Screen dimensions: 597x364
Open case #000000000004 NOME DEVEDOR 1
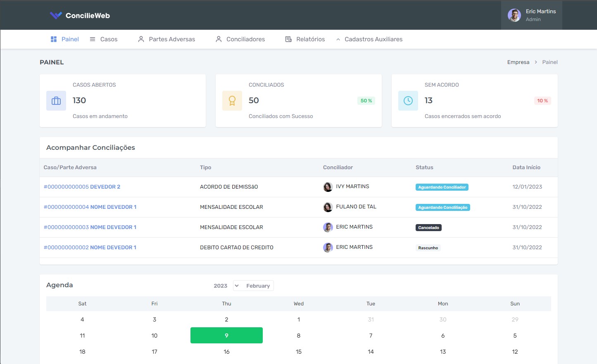click(x=90, y=207)
